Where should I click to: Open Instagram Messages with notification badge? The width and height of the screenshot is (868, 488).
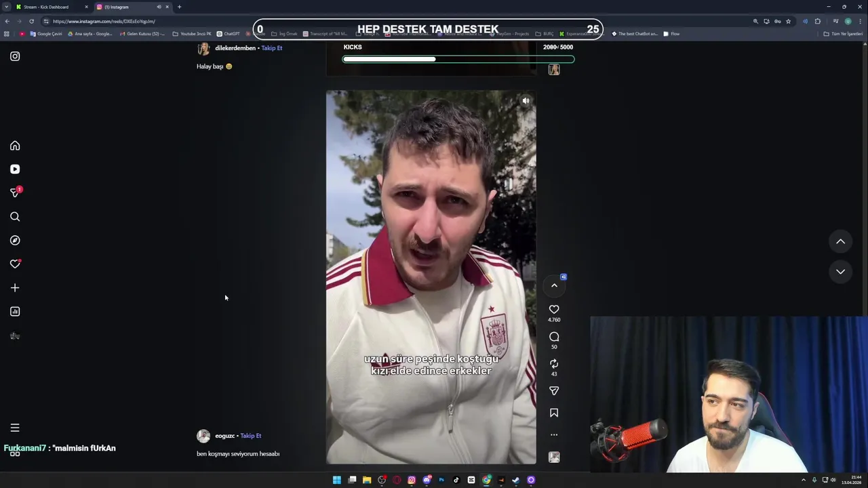pos(15,192)
